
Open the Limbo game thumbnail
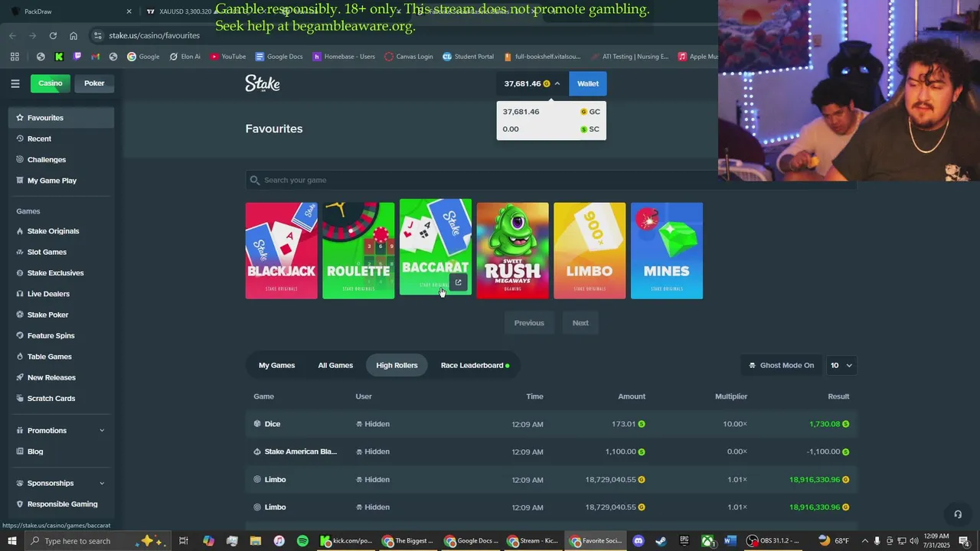[x=590, y=250]
